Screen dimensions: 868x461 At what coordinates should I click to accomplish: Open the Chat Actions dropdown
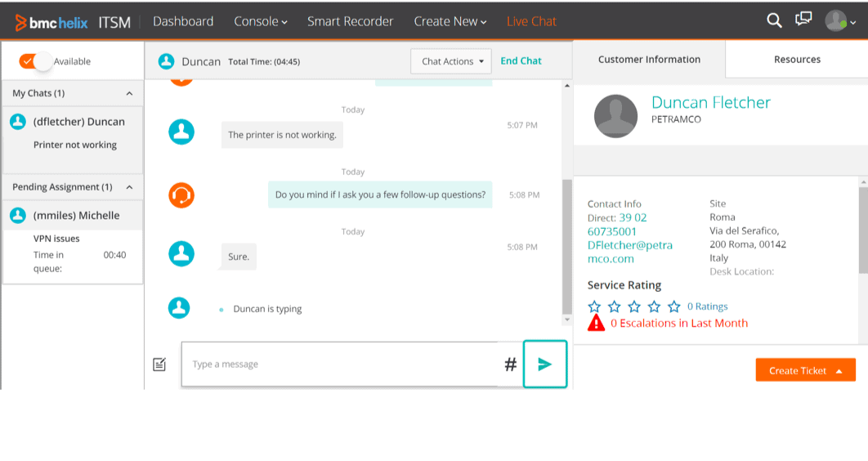pos(451,60)
